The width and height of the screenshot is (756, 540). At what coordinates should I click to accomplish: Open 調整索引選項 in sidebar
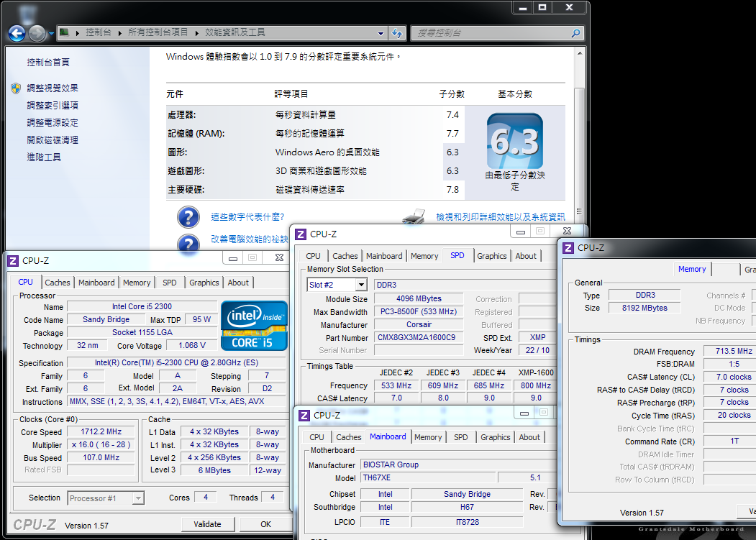(53, 106)
